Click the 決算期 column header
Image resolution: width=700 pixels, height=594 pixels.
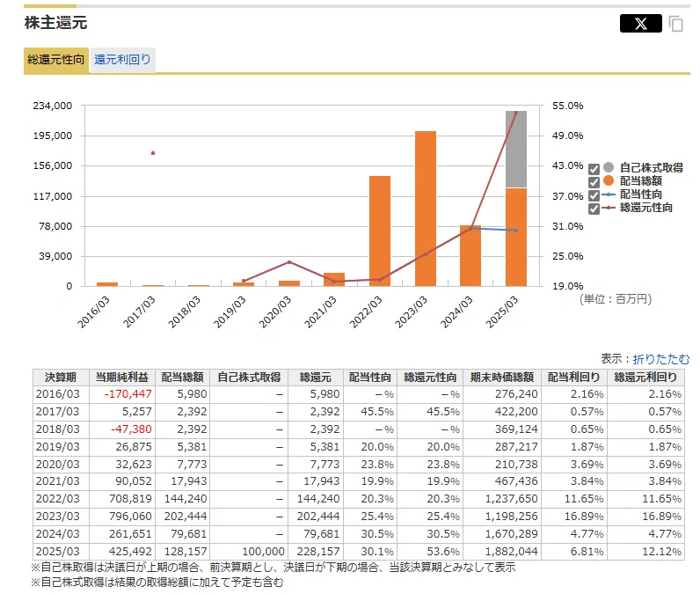pyautogui.click(x=62, y=378)
